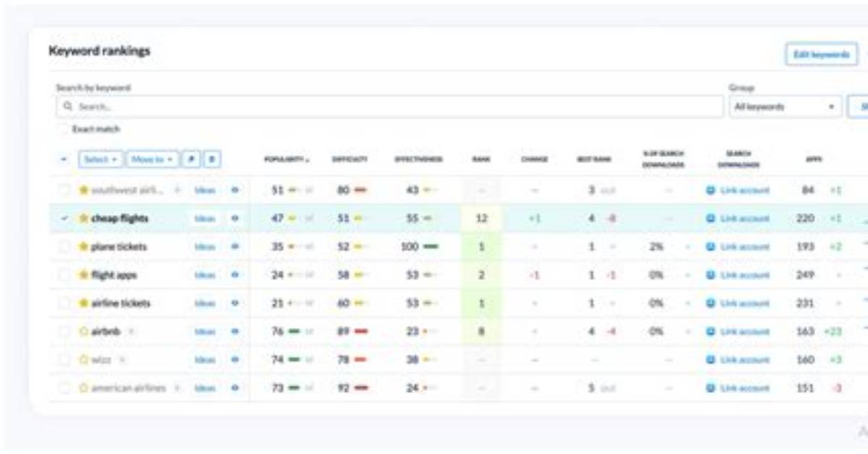Click the header select-all arrow before Select

[64, 159]
